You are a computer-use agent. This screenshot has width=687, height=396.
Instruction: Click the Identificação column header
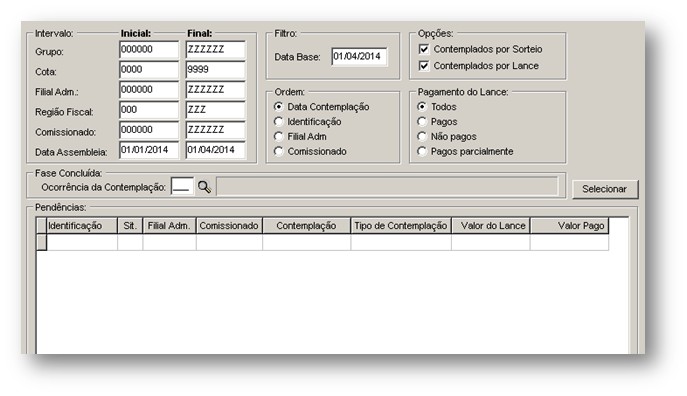(81, 226)
